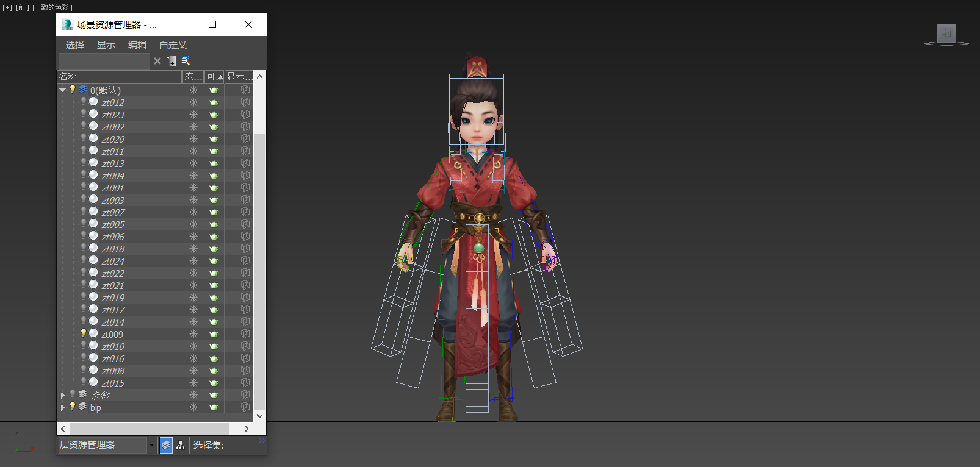Click the ViewCube in the viewport corner
This screenshot has width=980, height=467.
(946, 34)
